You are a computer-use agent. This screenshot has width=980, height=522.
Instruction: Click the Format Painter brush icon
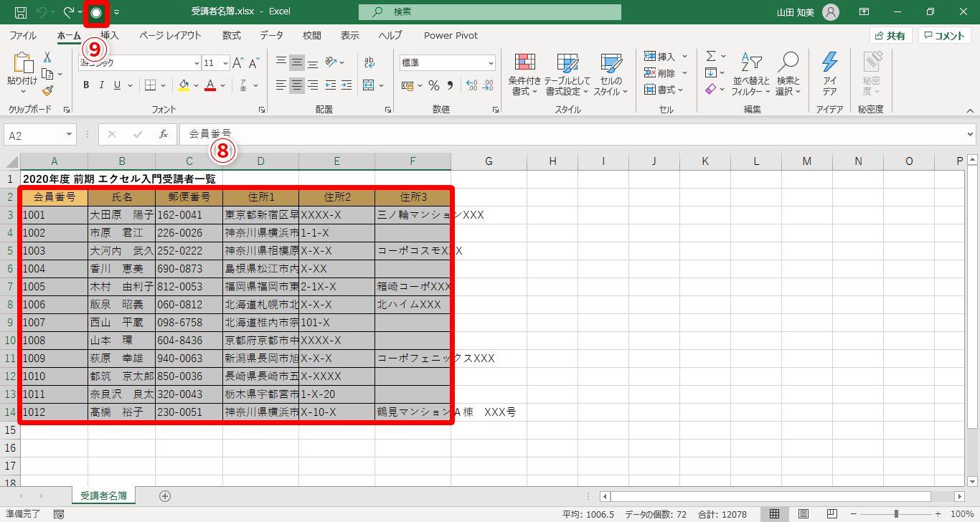pos(47,91)
